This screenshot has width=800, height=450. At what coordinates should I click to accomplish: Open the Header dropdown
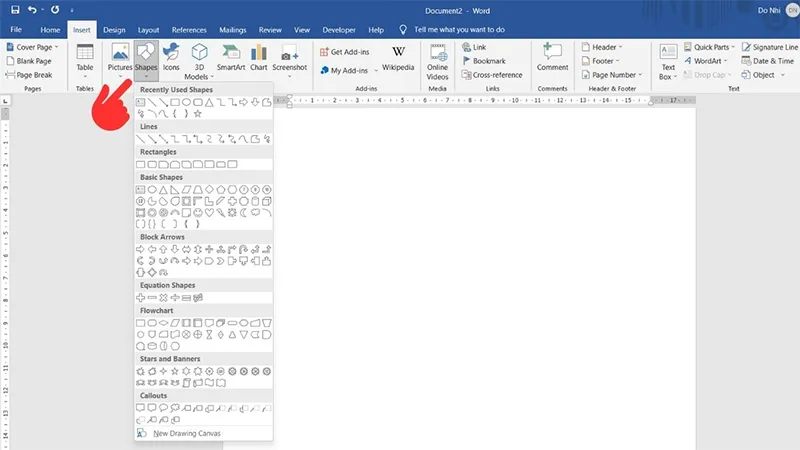coord(603,47)
